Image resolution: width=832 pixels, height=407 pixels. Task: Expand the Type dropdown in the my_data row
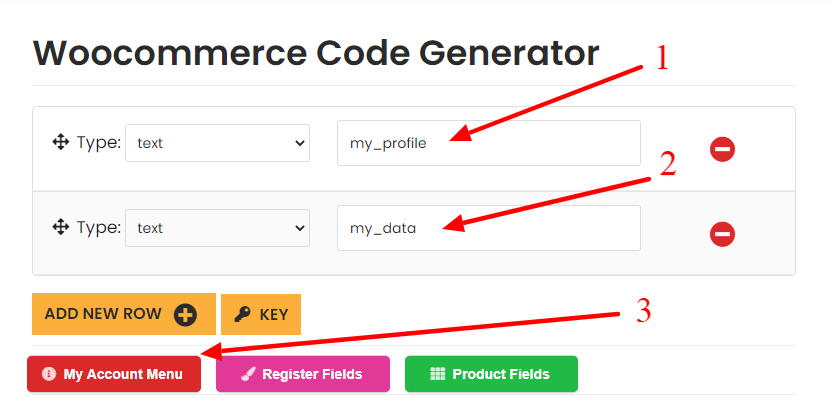[217, 228]
